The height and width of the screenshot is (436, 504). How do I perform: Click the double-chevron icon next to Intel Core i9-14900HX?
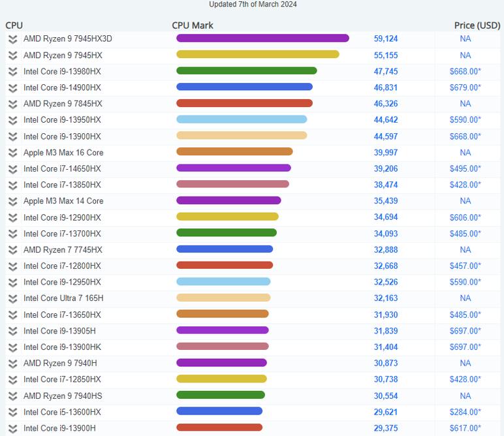(x=12, y=87)
